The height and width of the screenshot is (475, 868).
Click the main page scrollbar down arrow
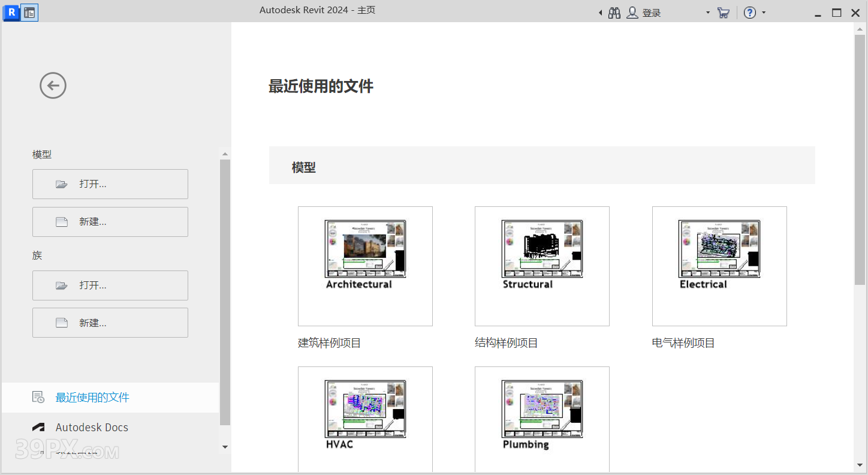pos(860,465)
